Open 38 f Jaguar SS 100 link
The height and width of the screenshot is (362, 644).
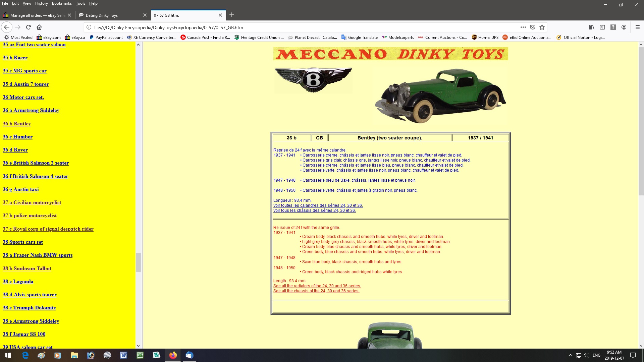click(x=24, y=334)
